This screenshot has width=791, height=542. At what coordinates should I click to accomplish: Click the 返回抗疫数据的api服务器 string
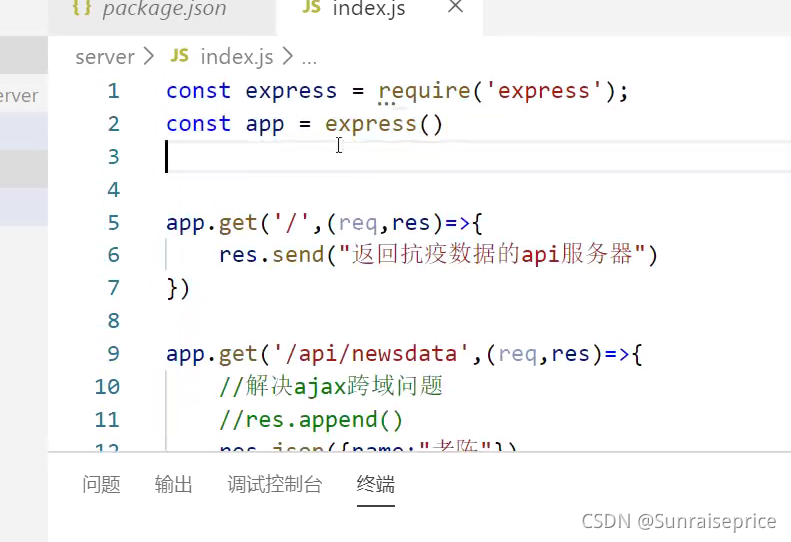click(492, 254)
